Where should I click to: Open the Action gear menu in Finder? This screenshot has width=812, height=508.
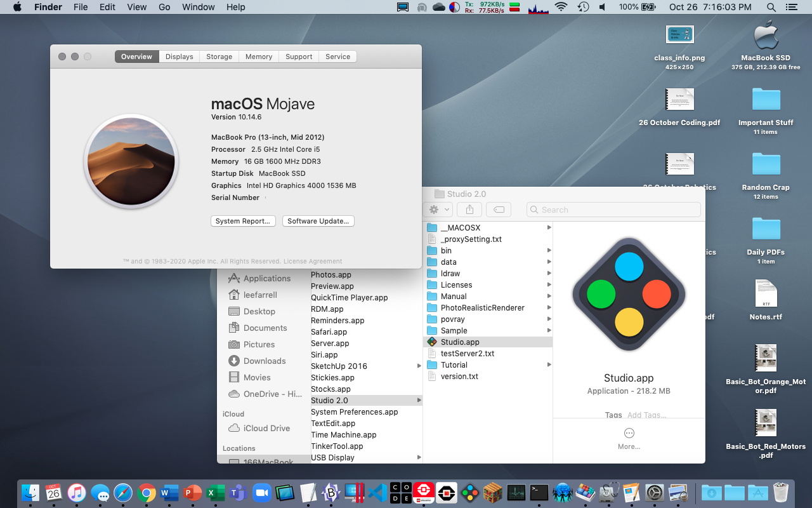point(438,210)
